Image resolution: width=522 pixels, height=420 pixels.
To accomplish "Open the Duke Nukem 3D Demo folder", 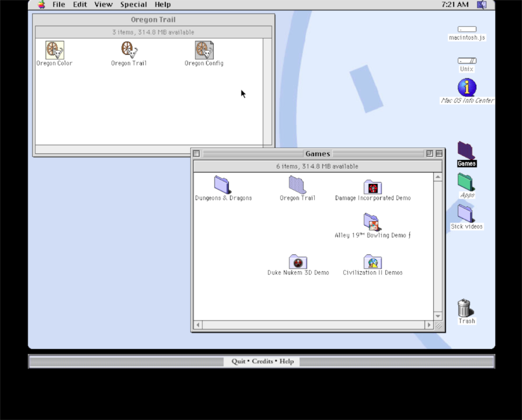I will (298, 261).
